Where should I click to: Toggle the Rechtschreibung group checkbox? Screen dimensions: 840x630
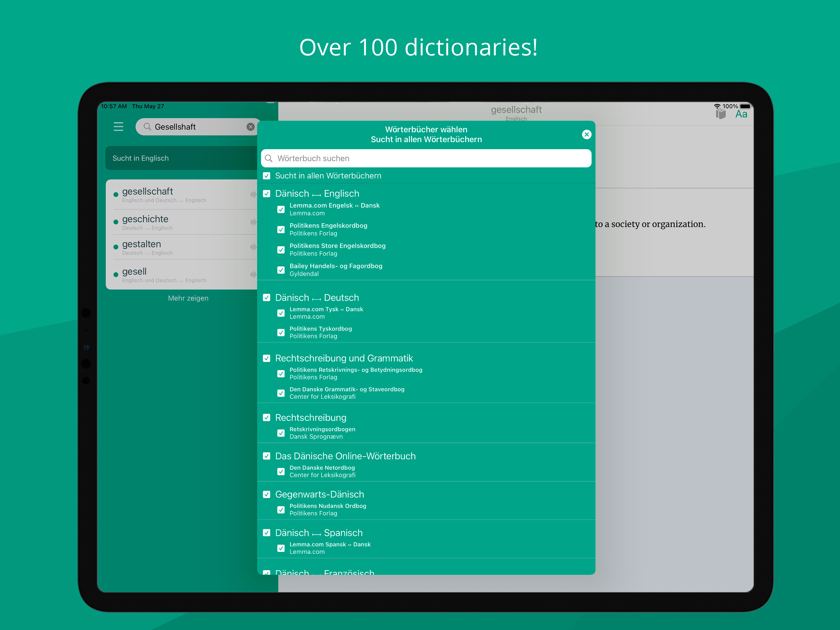tap(267, 418)
